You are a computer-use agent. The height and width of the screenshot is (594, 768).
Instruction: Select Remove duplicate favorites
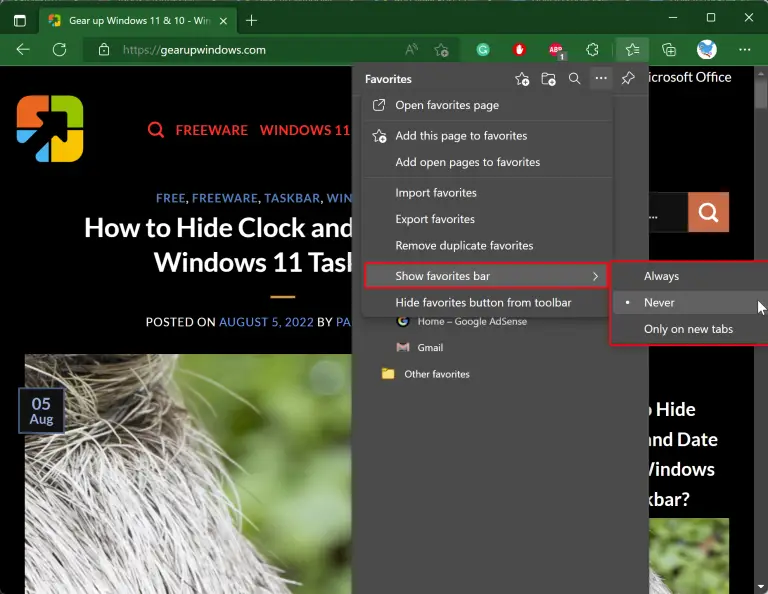tap(487, 246)
